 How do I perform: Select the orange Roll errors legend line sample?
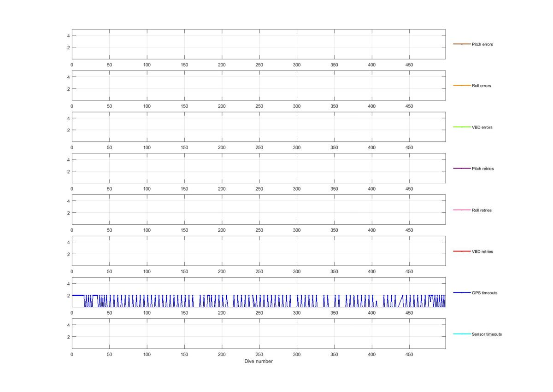point(462,86)
